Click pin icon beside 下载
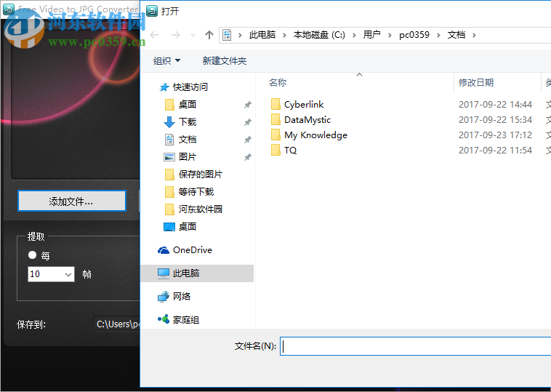 pos(248,122)
